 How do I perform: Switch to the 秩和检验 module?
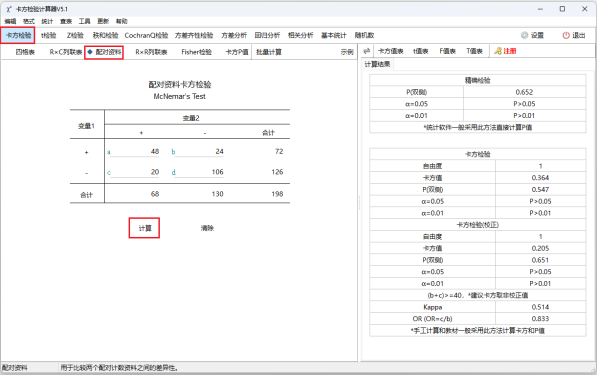click(x=105, y=35)
